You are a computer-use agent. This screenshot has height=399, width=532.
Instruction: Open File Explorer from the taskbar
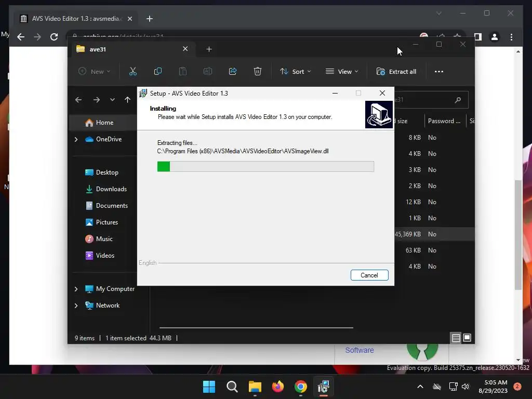pos(255,387)
